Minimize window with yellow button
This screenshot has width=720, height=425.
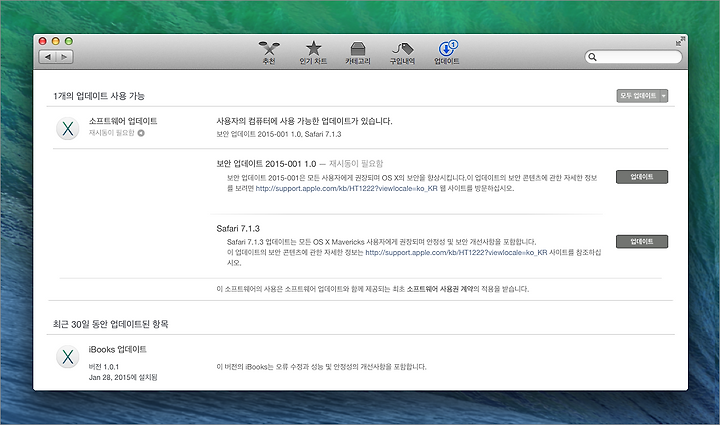[x=56, y=41]
